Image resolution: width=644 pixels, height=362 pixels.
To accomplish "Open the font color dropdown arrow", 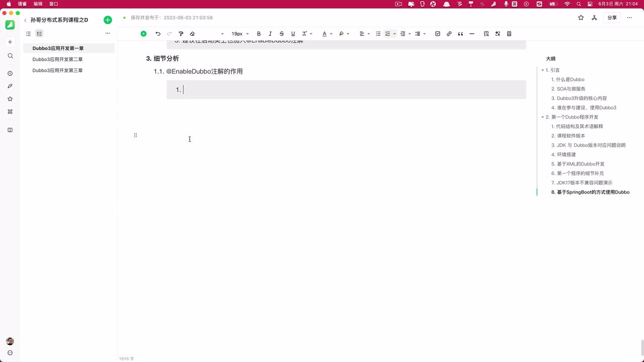I will [331, 34].
